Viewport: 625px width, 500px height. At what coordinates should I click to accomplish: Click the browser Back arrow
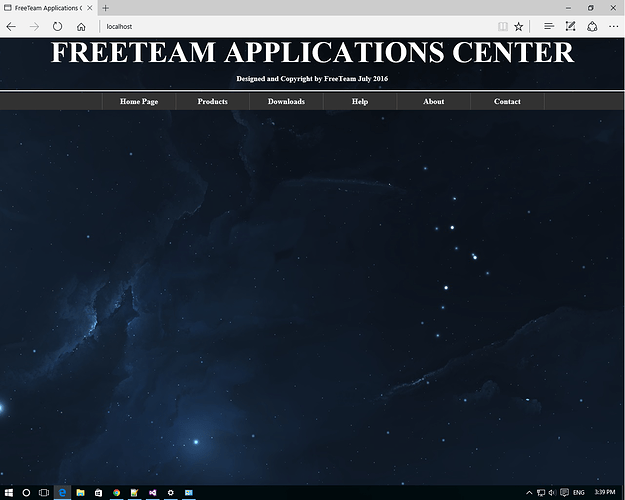click(x=11, y=26)
